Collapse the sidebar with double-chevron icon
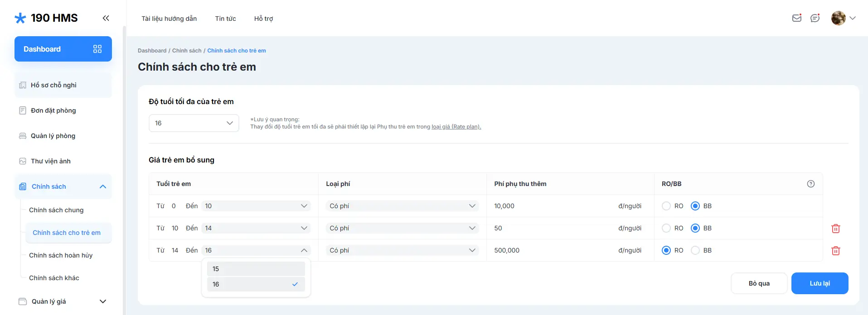868x315 pixels. pos(106,18)
